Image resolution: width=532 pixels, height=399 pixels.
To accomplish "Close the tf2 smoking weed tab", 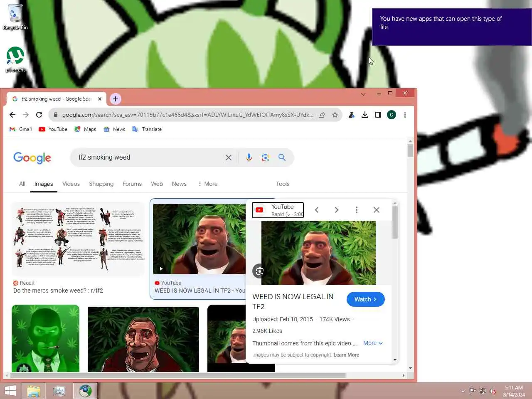I will (x=100, y=99).
